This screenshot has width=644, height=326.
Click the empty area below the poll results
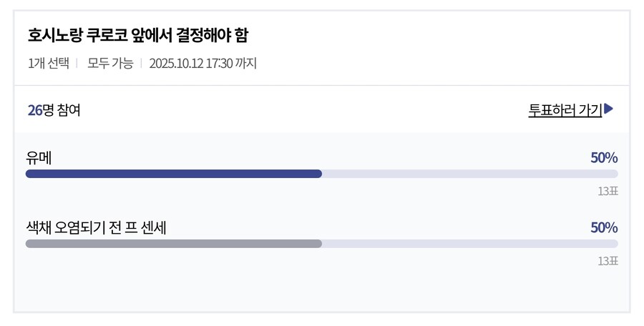click(x=322, y=290)
